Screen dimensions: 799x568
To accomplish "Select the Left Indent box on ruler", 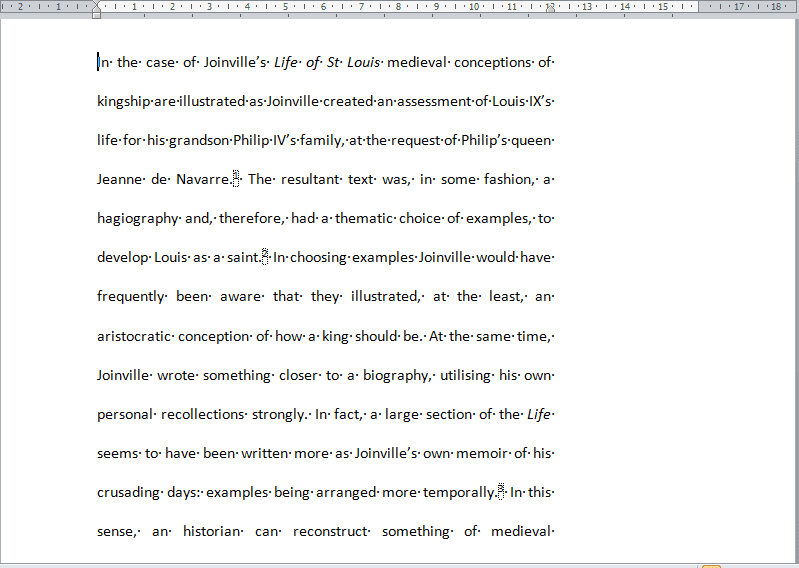I will coord(96,16).
